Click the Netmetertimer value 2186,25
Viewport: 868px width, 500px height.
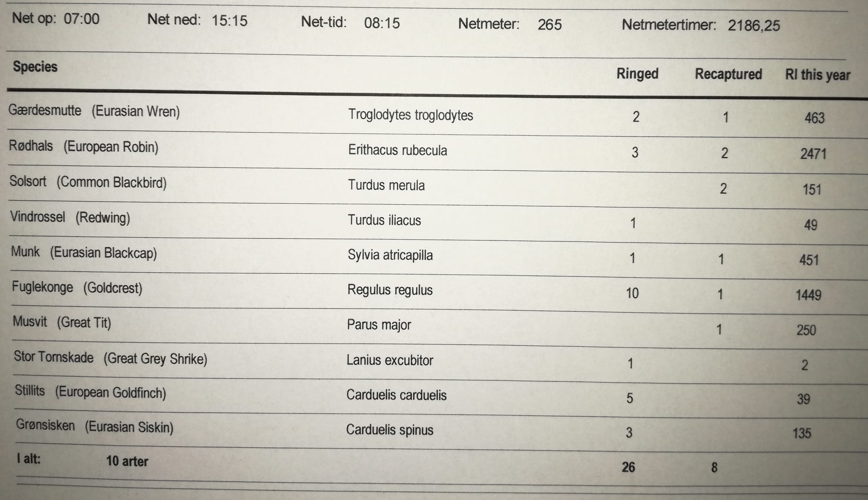click(x=753, y=25)
